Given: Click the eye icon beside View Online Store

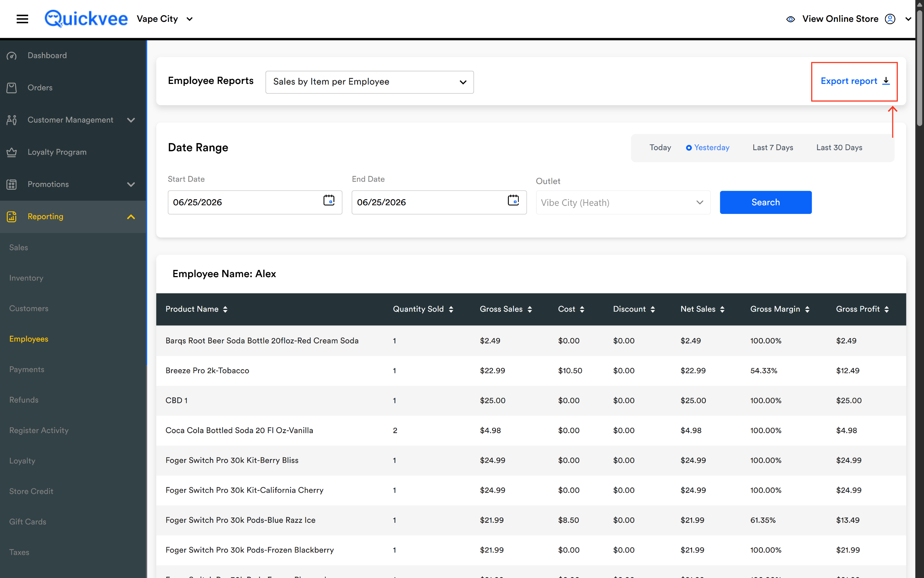Looking at the screenshot, I should click(x=790, y=19).
